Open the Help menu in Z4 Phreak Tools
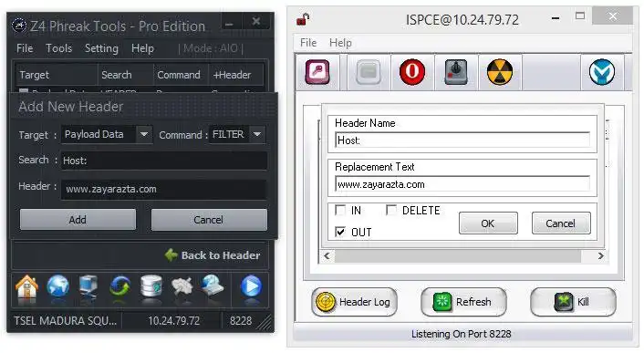644x353 pixels. (x=142, y=48)
